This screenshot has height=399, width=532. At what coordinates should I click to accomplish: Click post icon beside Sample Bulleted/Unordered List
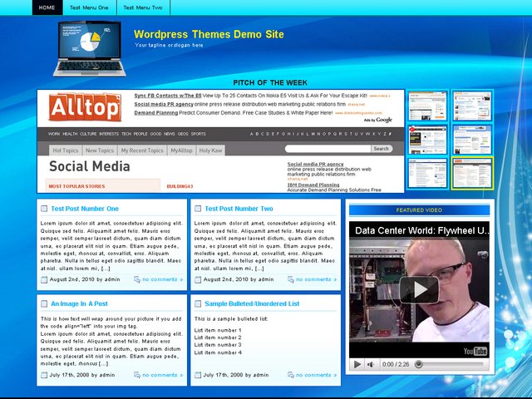point(198,303)
